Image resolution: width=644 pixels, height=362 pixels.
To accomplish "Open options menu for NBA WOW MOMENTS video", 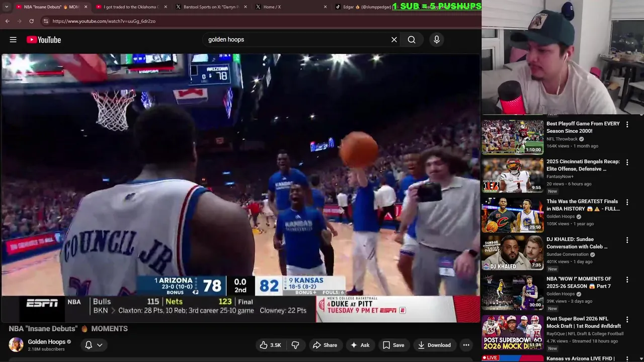I will click(627, 280).
